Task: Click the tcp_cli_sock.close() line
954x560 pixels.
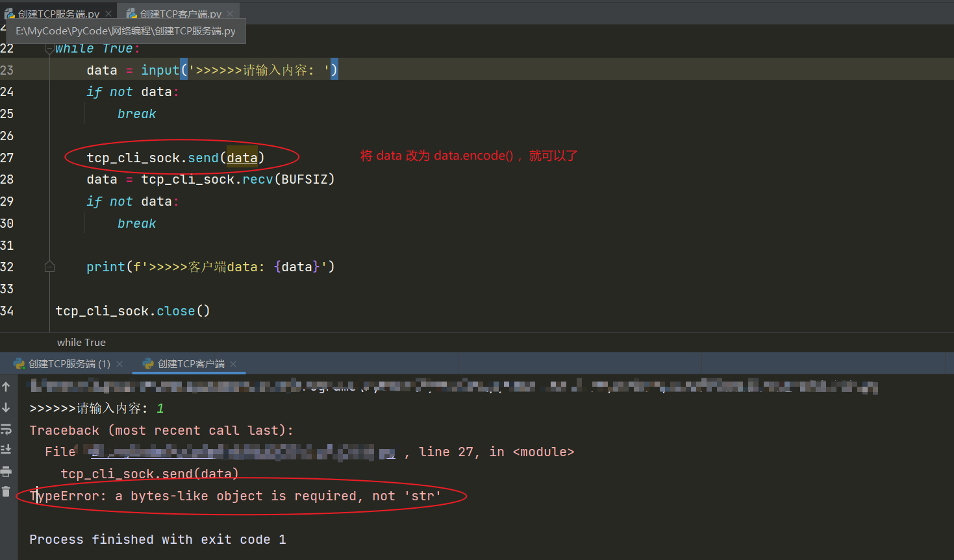Action: (132, 311)
